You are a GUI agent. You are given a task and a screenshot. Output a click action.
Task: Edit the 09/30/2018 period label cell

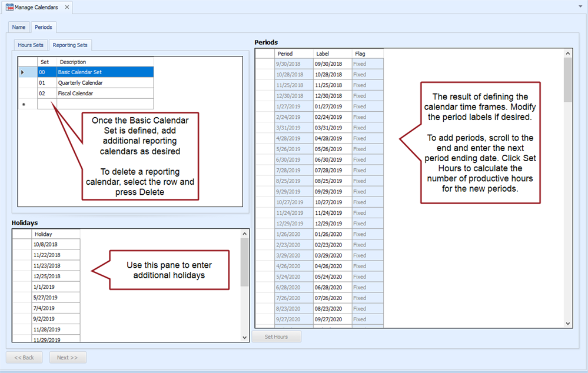(x=332, y=64)
